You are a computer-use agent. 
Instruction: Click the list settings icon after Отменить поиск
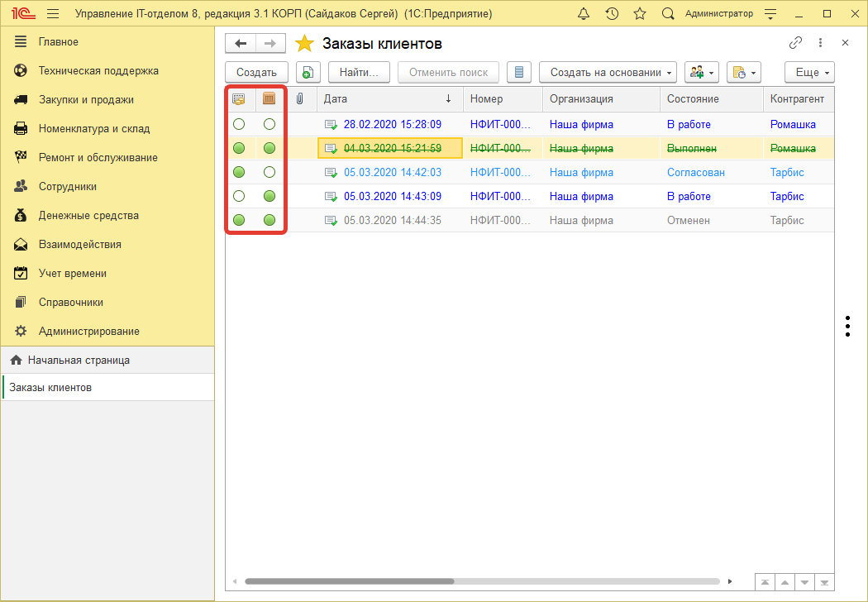click(519, 72)
